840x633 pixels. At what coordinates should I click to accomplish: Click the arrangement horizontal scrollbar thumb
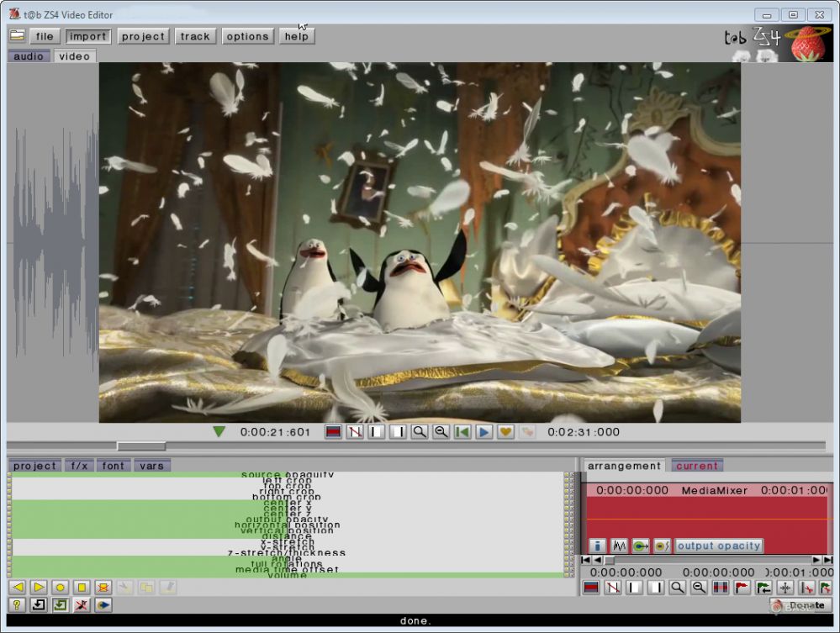click(x=610, y=560)
